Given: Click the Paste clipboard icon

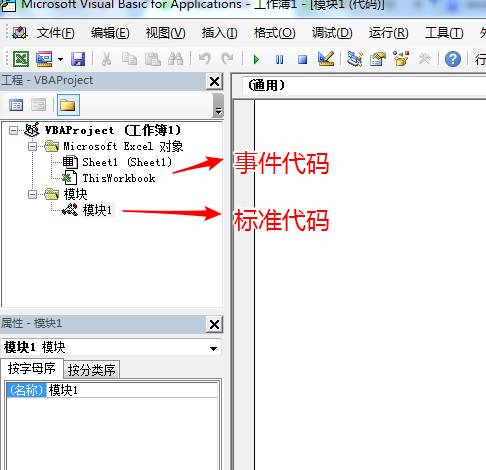Looking at the screenshot, I should [153, 59].
